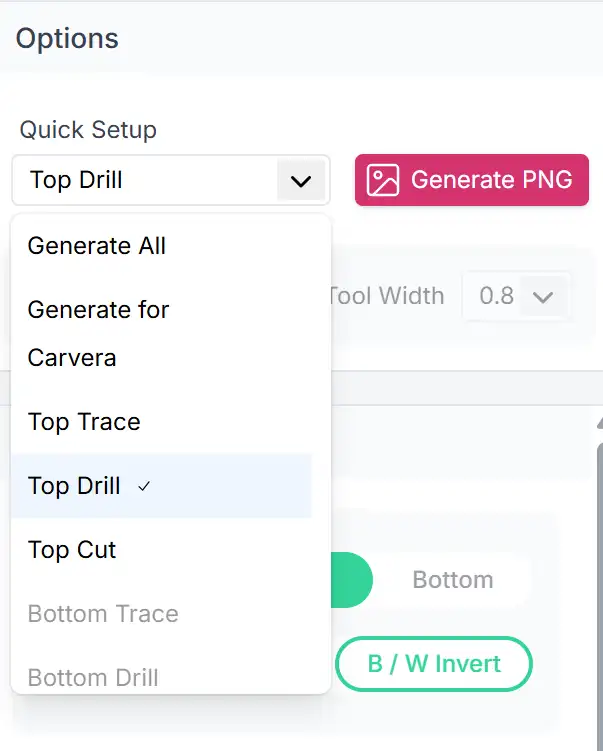The height and width of the screenshot is (751, 603).
Task: Click the Generate PNG button
Action: [x=471, y=180]
